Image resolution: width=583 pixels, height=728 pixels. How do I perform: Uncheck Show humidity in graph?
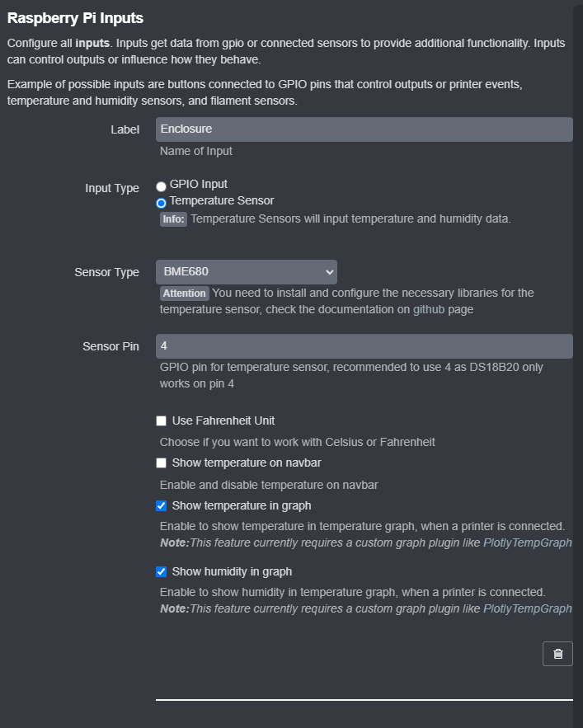[x=161, y=571]
